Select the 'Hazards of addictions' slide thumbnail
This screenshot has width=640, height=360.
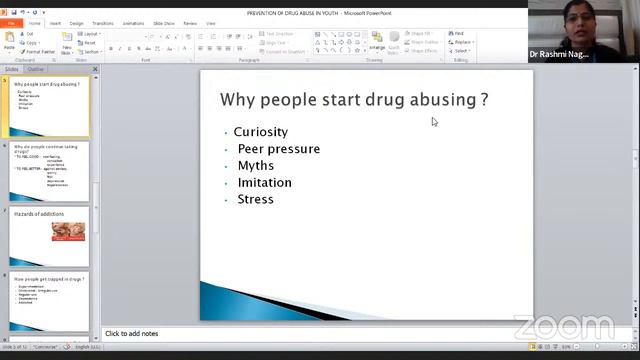coord(49,236)
